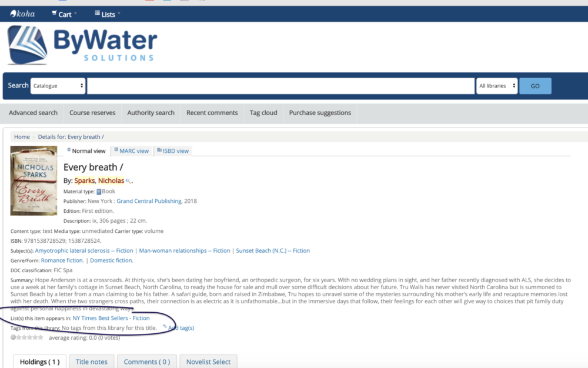588x368 pixels.
Task: Open the Catalogue search type dropdown
Action: tap(58, 86)
